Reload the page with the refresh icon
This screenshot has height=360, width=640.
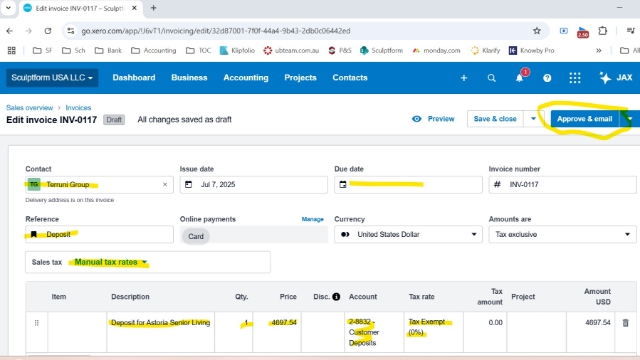(x=48, y=31)
